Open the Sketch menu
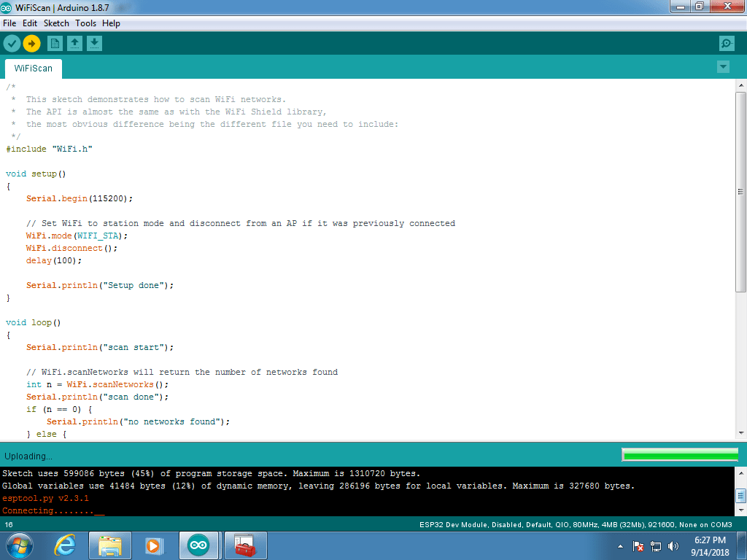The image size is (747, 560). pos(56,23)
